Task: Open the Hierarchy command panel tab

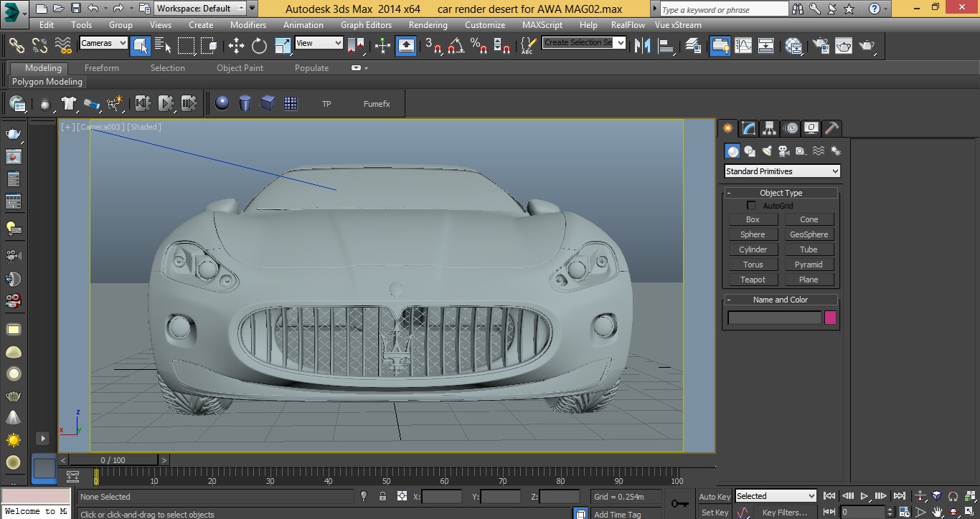Action: pos(770,128)
